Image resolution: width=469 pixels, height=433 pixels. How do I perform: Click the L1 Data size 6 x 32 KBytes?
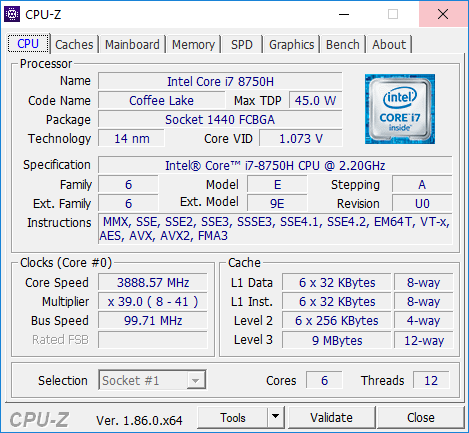pyautogui.click(x=337, y=282)
